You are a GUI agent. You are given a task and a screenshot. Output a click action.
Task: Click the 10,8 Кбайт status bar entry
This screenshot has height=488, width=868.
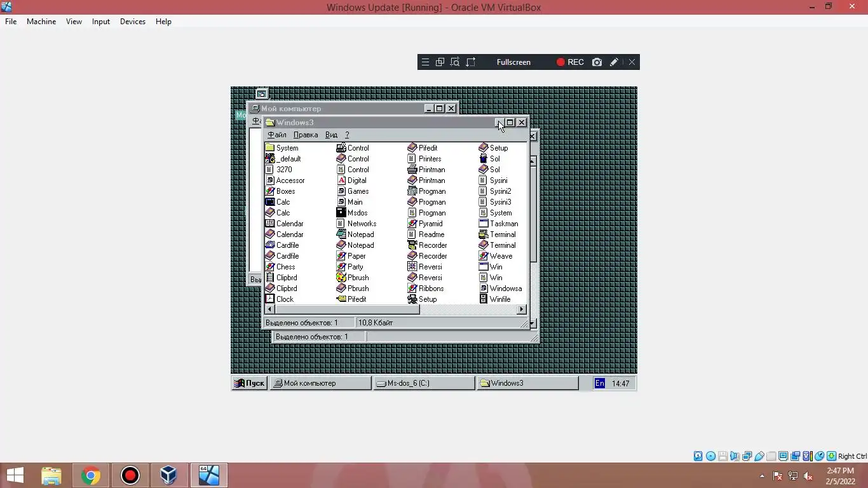[x=376, y=323]
